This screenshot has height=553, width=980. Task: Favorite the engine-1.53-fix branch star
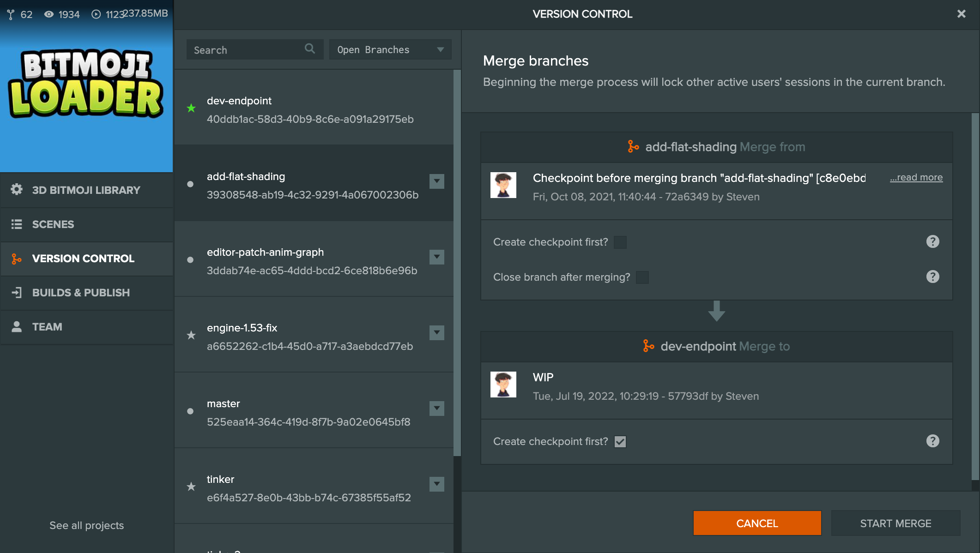191,336
